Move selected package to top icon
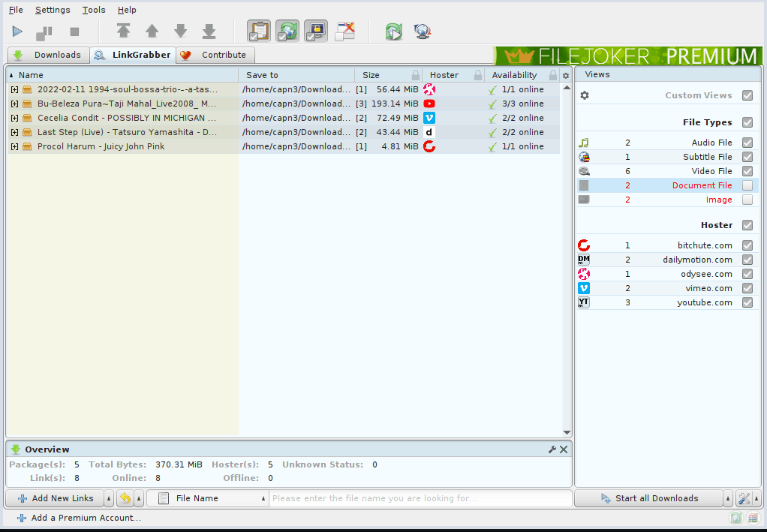 (x=123, y=32)
